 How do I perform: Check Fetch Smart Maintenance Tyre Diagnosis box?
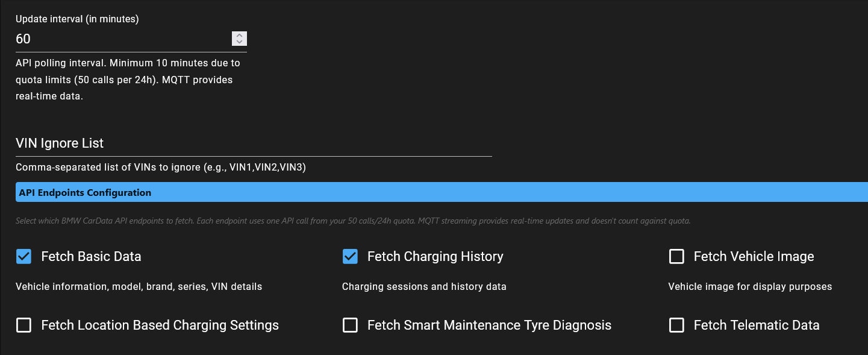tap(351, 325)
